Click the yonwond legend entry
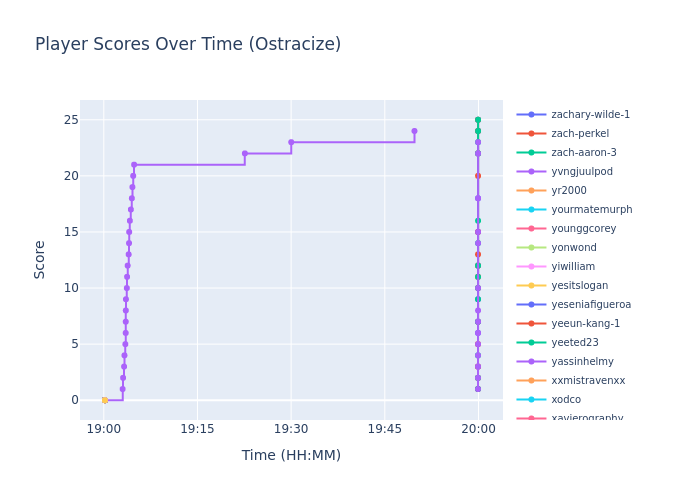This screenshot has width=700, height=500. click(x=573, y=248)
